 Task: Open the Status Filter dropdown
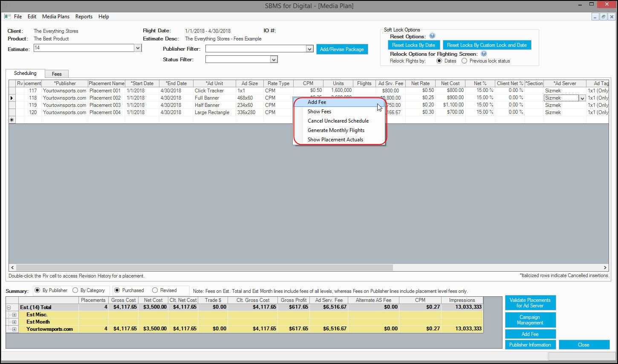274,60
